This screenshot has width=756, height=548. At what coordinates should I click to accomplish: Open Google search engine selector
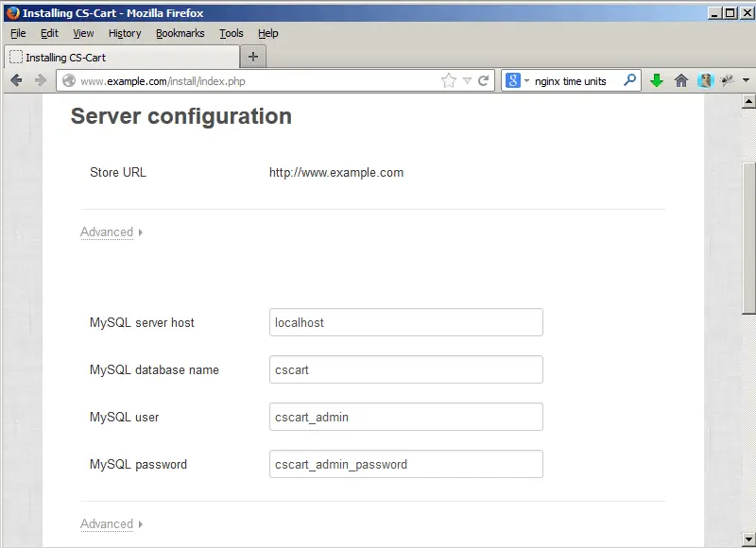pos(517,80)
